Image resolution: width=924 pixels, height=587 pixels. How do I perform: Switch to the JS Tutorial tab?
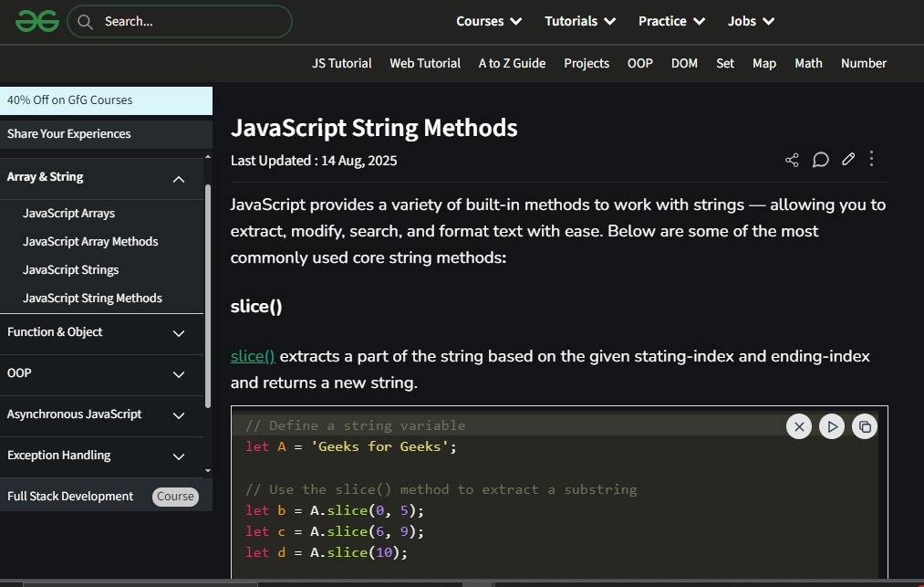(x=341, y=63)
